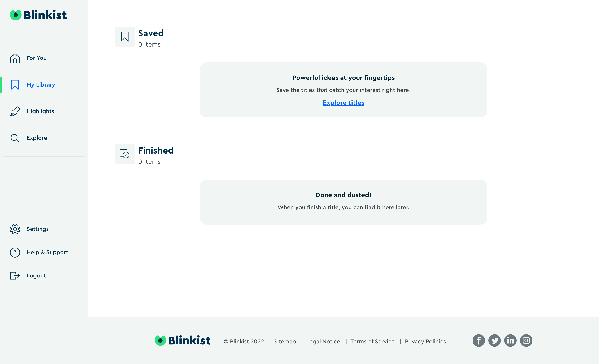Open the Highlights marker icon
This screenshot has width=599, height=364.
(15, 111)
